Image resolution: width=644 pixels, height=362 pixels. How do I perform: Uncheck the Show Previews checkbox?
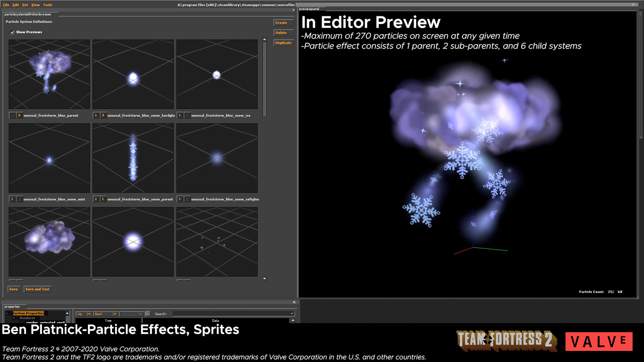point(12,32)
